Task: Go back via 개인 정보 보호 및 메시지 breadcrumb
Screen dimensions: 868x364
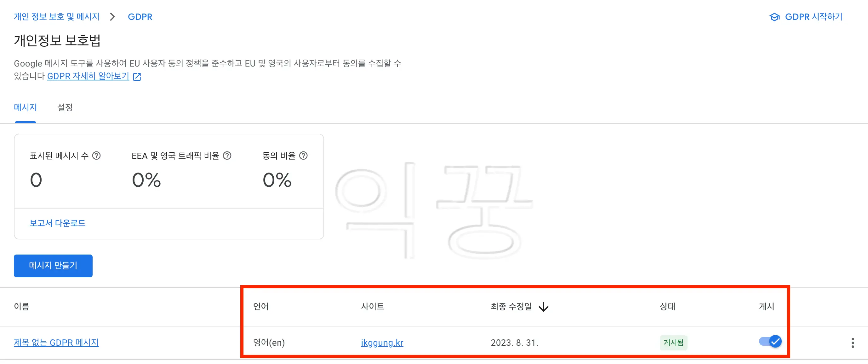Action: pos(56,16)
